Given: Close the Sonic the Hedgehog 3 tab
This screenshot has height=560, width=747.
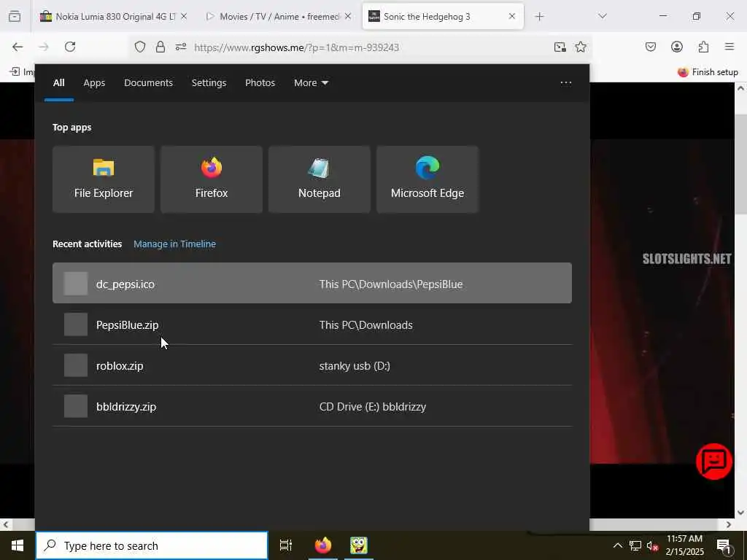Looking at the screenshot, I should click(x=511, y=16).
